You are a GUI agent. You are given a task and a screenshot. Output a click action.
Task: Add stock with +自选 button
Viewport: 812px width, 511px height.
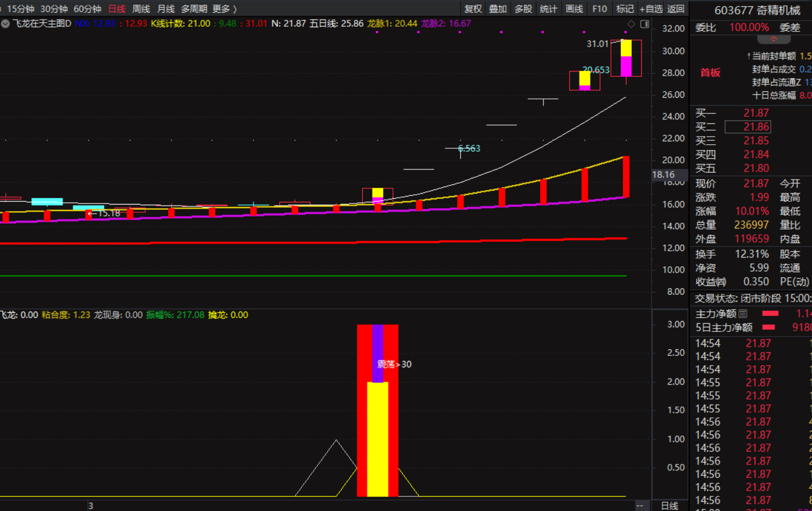[651, 9]
